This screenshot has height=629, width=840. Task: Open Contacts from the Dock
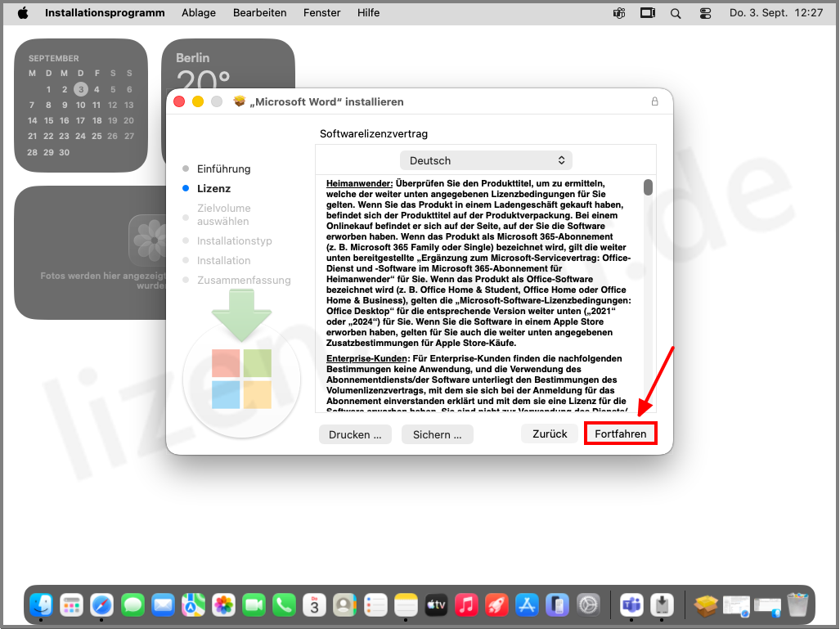click(345, 605)
